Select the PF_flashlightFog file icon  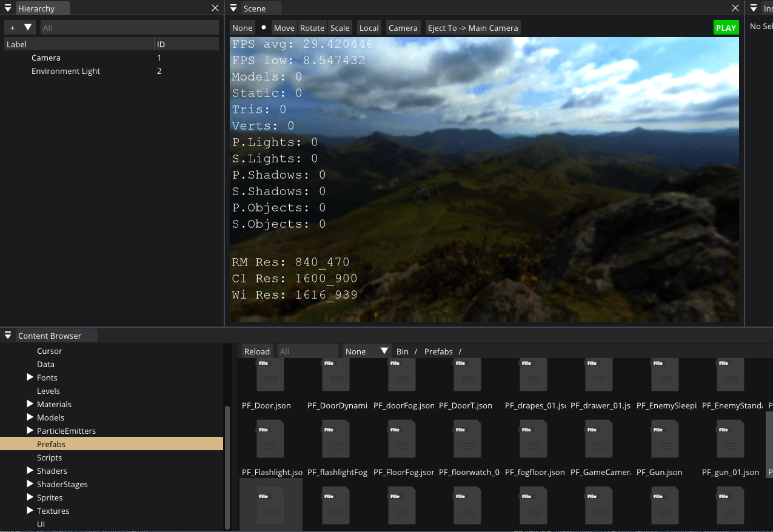click(x=336, y=439)
